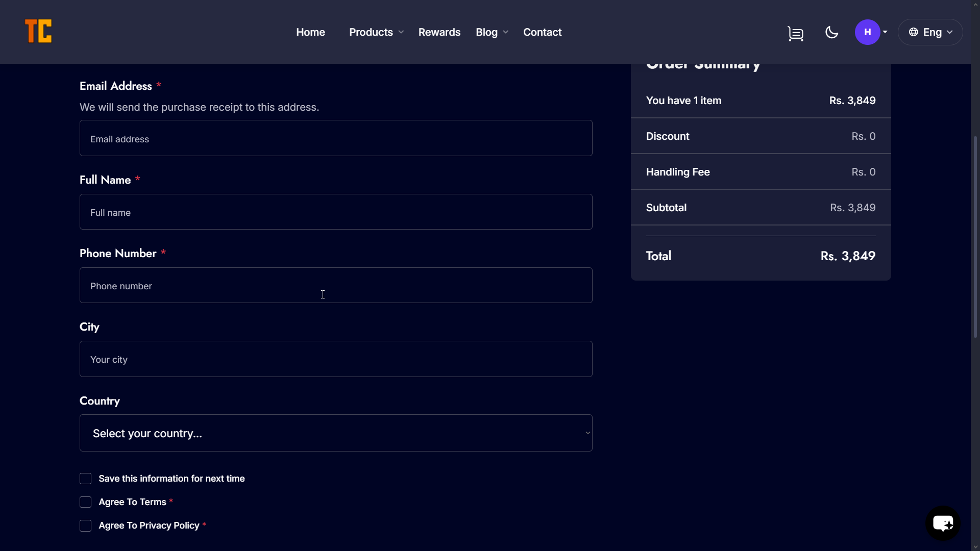Check Agree To Privacy Policy box

(x=85, y=525)
